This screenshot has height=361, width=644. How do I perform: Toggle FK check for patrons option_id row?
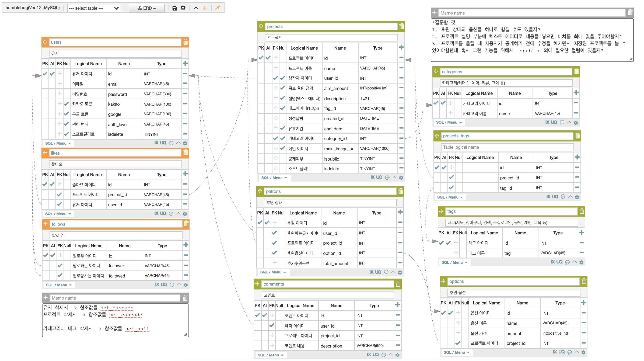coord(274,253)
